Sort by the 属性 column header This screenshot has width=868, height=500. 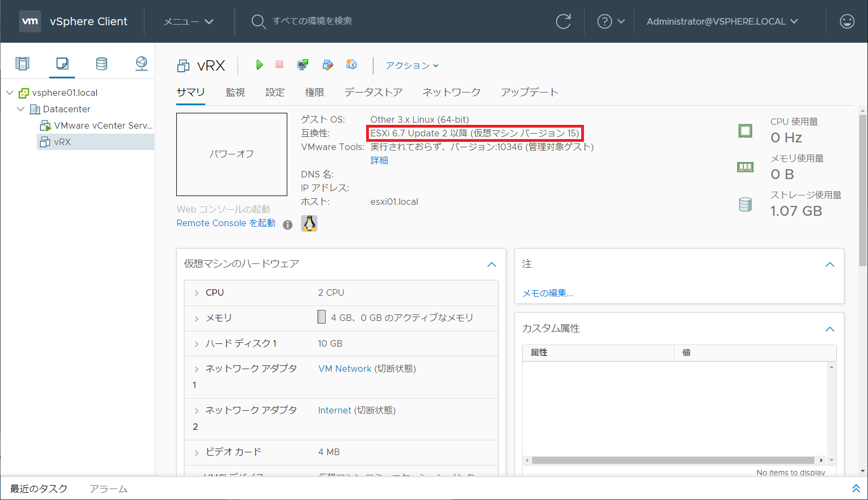coord(598,353)
